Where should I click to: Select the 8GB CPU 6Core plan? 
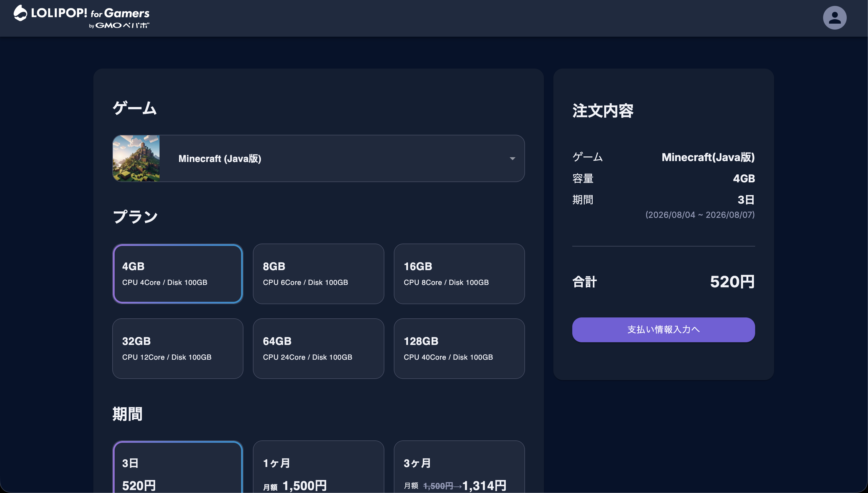pos(318,274)
